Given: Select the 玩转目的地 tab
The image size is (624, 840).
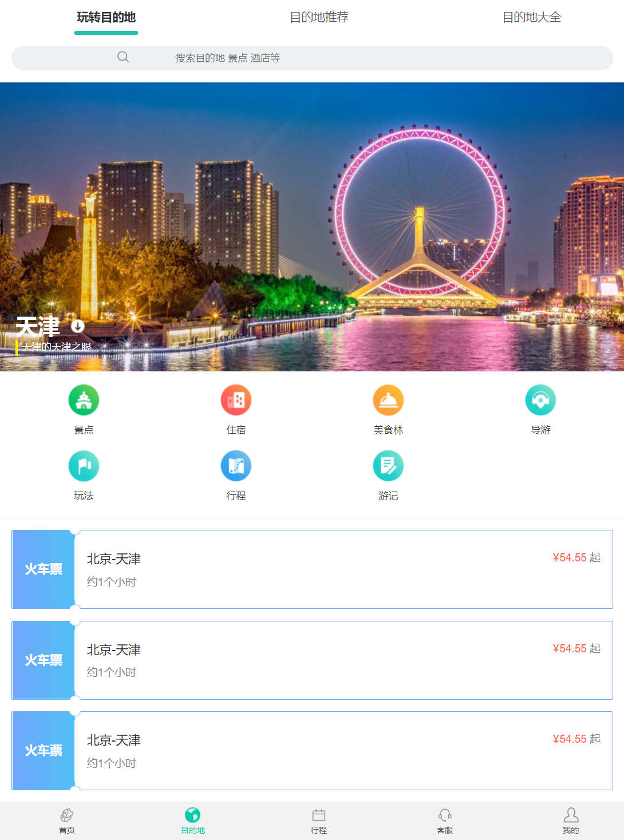Looking at the screenshot, I should point(106,17).
